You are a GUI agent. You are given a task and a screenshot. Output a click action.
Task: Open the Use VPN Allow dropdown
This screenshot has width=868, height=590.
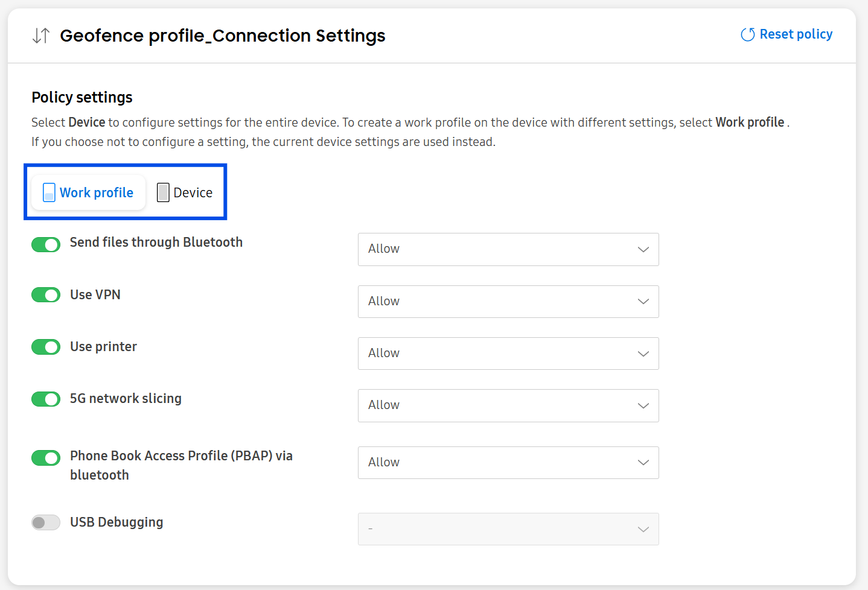(508, 302)
